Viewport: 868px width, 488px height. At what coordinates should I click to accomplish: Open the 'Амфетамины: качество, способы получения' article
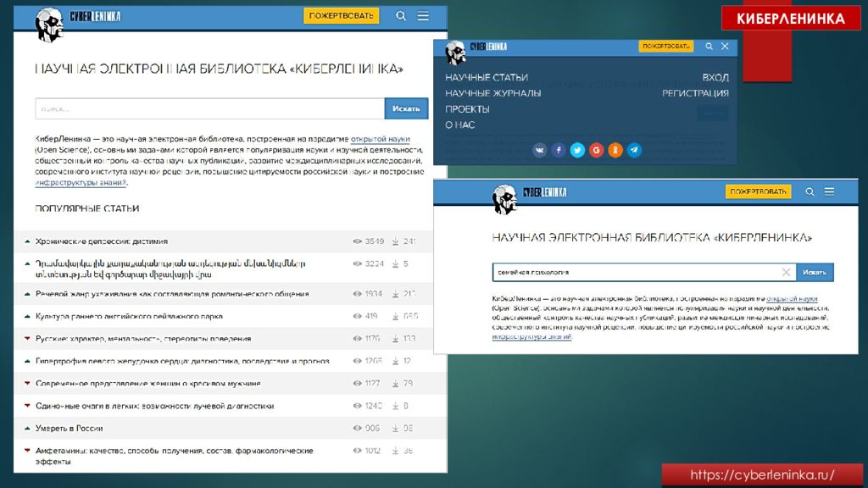coord(175,456)
